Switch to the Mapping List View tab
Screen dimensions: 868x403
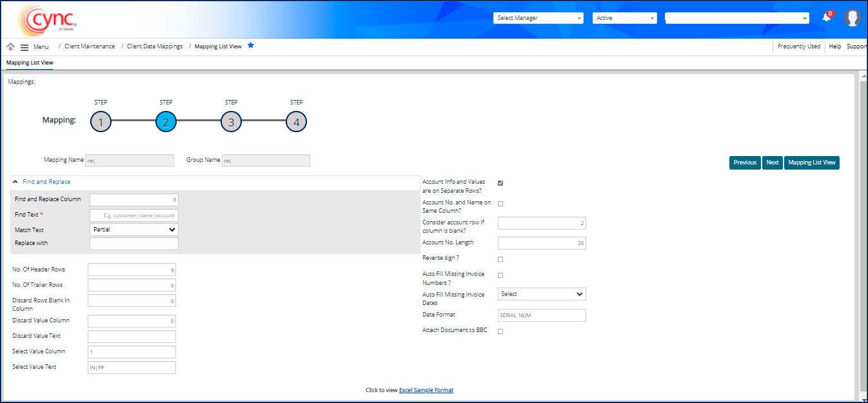click(30, 63)
